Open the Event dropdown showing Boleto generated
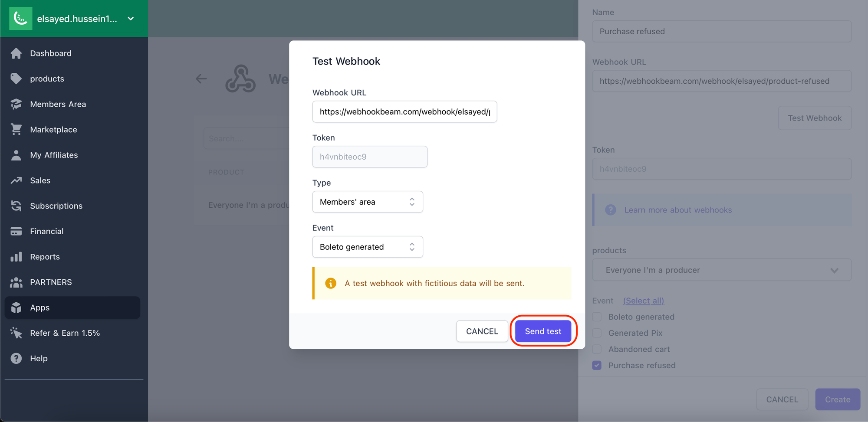The height and width of the screenshot is (422, 868). click(x=367, y=247)
